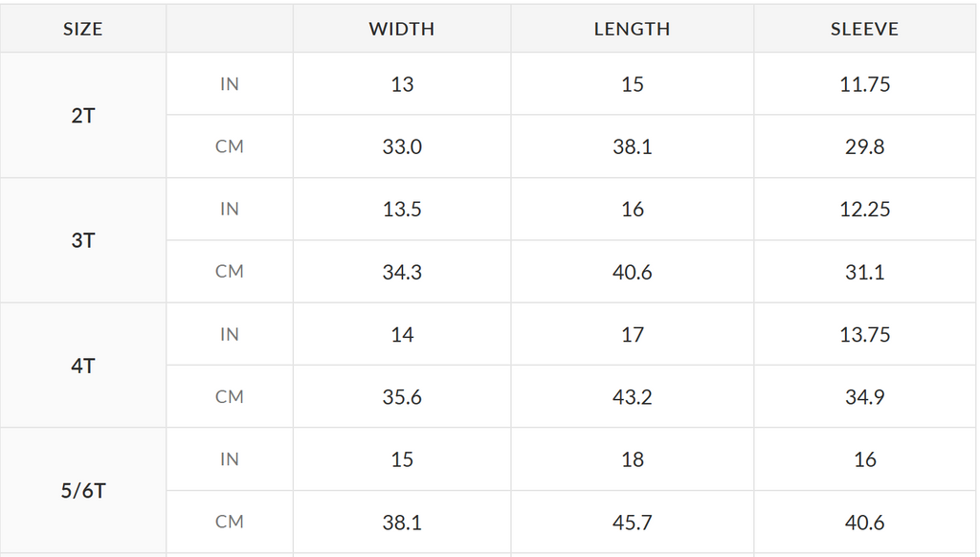This screenshot has width=980, height=557.
Task: Click the 2T width value 33.0
Action: pos(402,147)
